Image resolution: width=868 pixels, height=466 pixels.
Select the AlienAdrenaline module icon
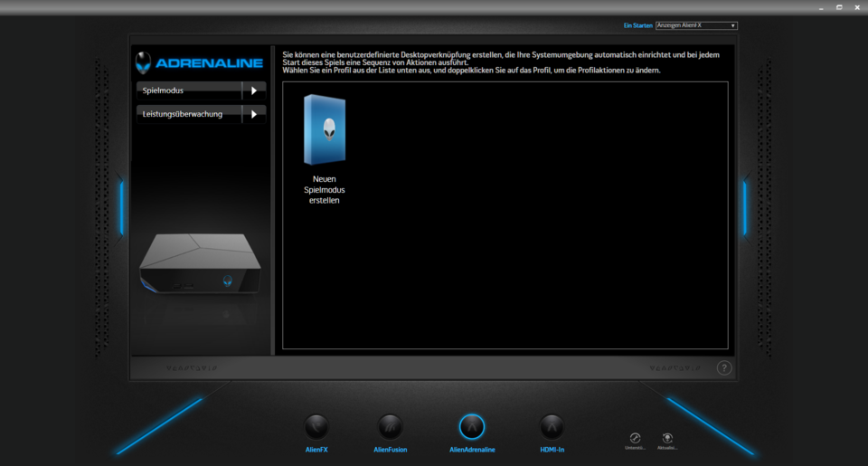tap(472, 427)
